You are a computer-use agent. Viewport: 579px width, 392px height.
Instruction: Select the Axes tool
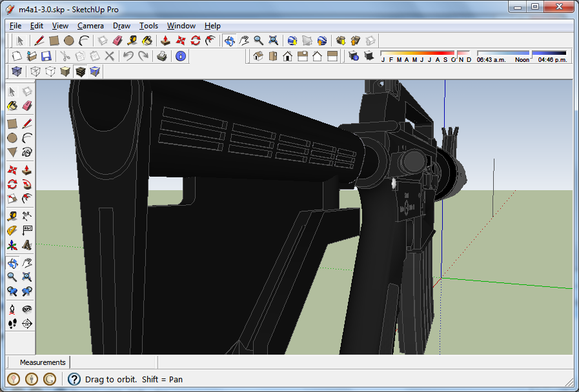(x=12, y=245)
